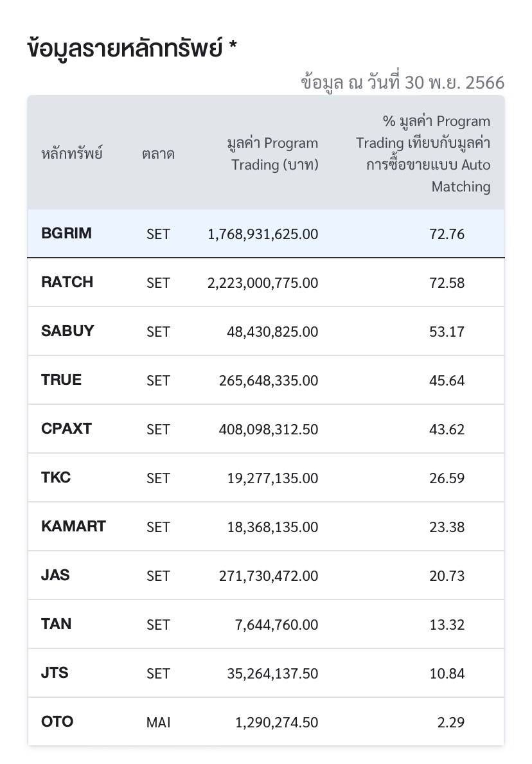This screenshot has height=764, width=532.
Task: Click the ตลาด column header
Action: [158, 154]
